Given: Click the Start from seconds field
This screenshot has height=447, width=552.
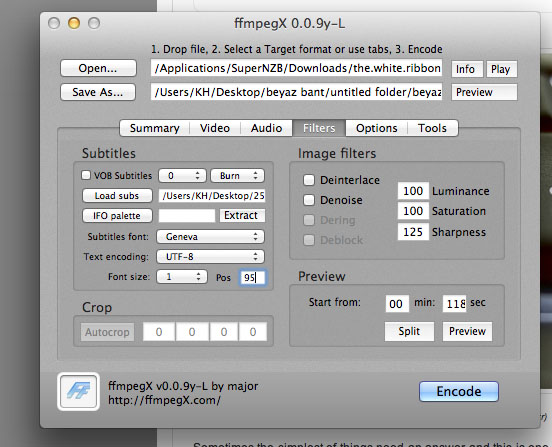Looking at the screenshot, I should (454, 304).
